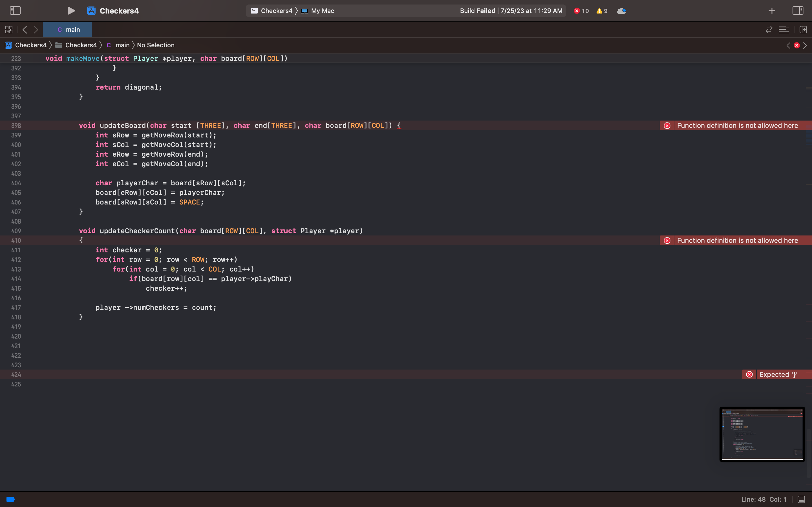Click the yellow warning count indicator
The image size is (812, 507).
(x=602, y=11)
